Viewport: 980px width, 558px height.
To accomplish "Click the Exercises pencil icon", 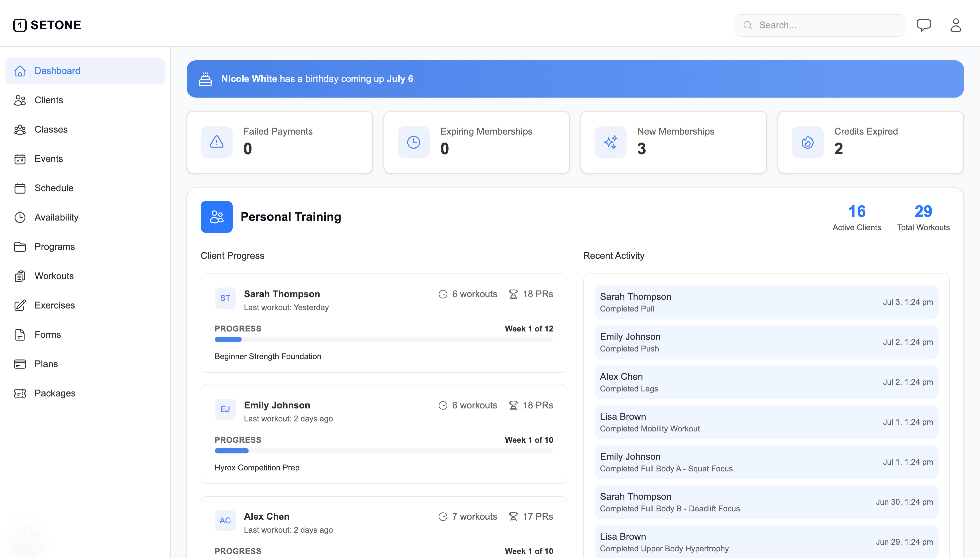I will coord(20,305).
